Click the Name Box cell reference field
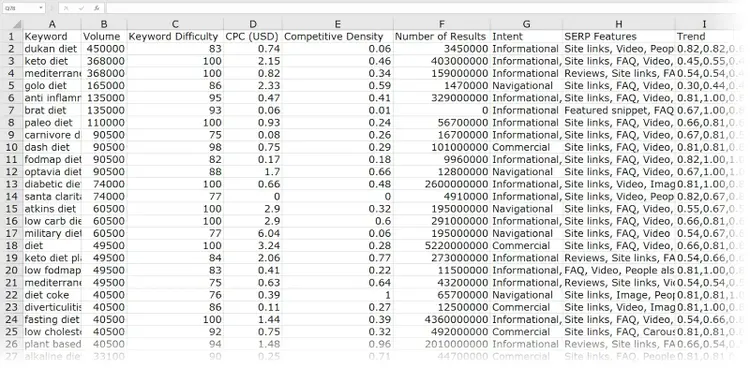This screenshot has height=368, width=750. [x=19, y=8]
